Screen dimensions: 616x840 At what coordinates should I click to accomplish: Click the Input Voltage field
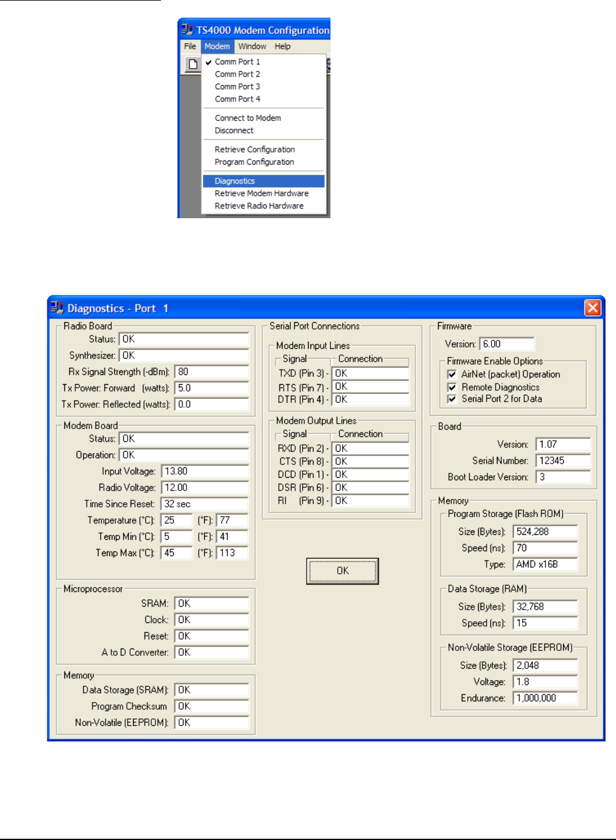tap(205, 472)
